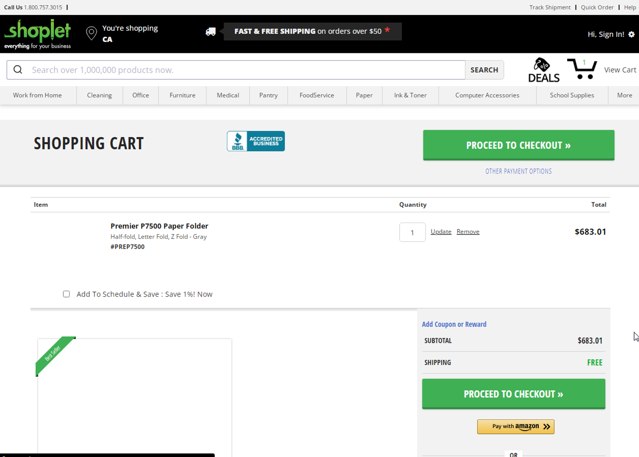Screen dimensions: 639x457
Task: Open the Ink & Toner menu
Action: (410, 95)
